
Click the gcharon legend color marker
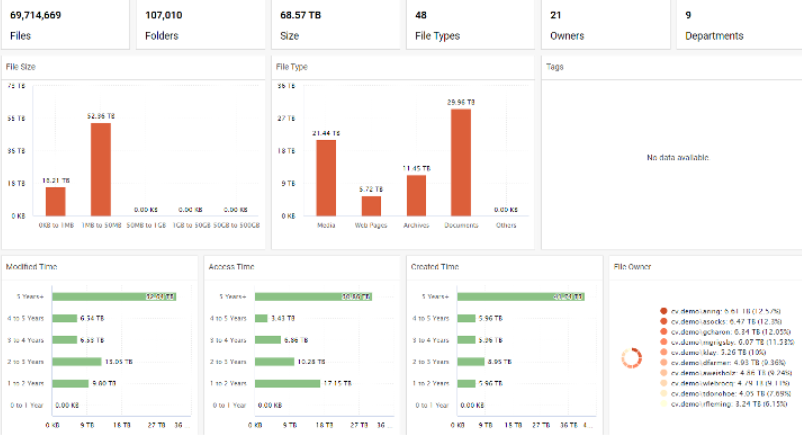[663, 331]
